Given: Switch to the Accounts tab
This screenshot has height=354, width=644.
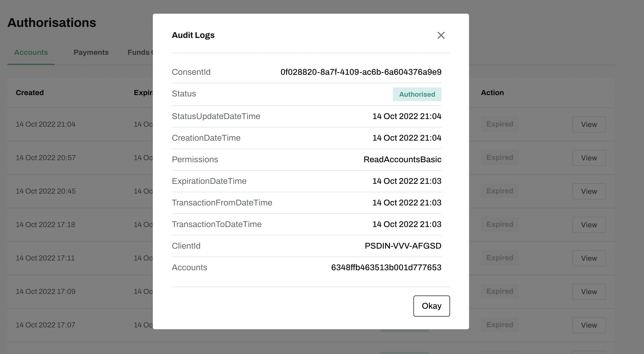Looking at the screenshot, I should (31, 52).
